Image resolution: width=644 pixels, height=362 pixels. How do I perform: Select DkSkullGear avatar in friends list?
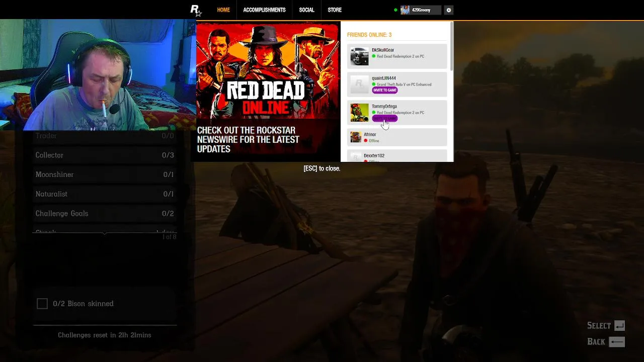point(359,56)
